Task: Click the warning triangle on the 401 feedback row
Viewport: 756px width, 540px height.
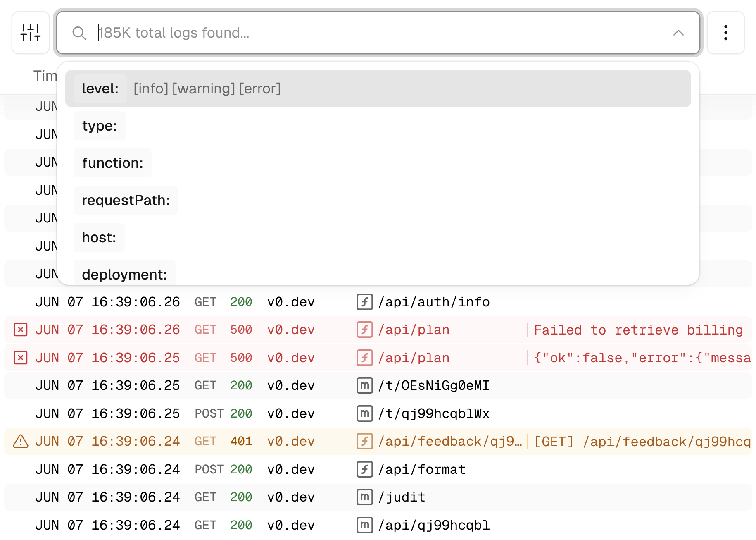Action: [x=20, y=441]
